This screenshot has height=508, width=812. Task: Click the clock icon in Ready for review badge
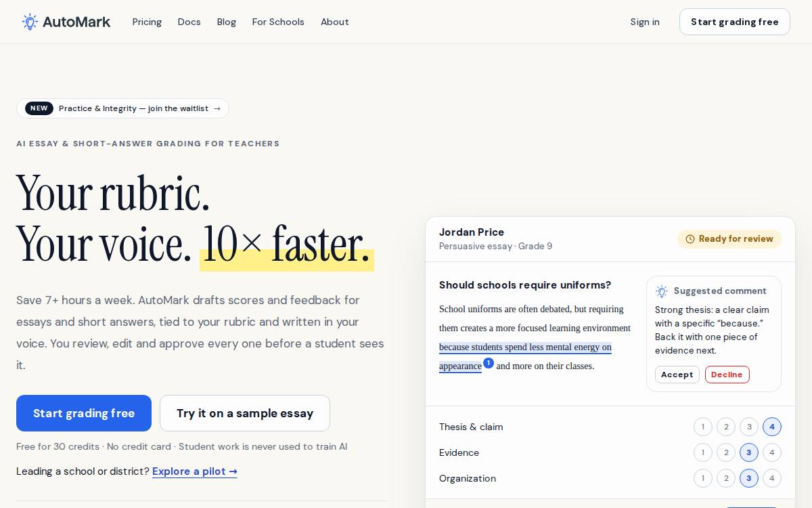(690, 239)
